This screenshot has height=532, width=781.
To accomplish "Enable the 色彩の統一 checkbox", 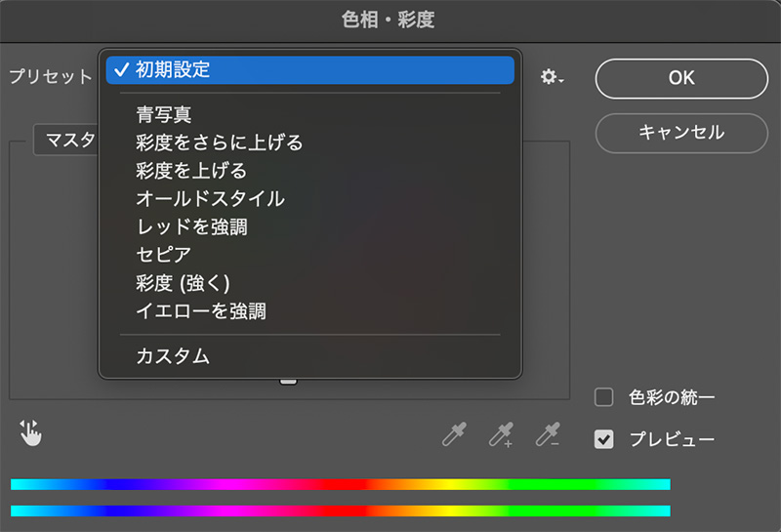I will click(x=603, y=397).
